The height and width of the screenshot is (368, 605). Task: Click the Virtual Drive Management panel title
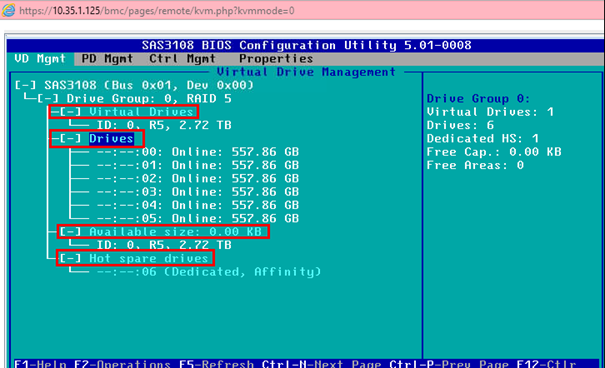point(306,72)
